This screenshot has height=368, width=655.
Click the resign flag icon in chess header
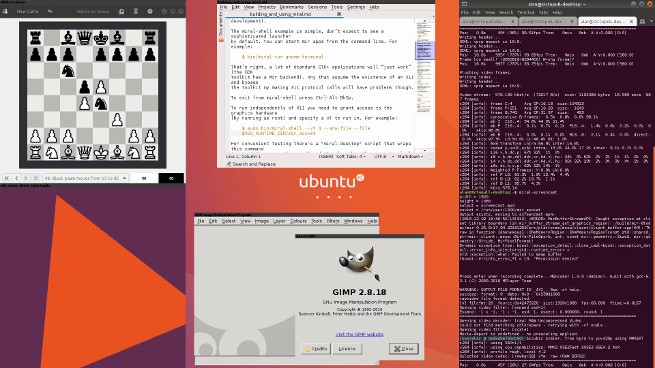point(122,11)
